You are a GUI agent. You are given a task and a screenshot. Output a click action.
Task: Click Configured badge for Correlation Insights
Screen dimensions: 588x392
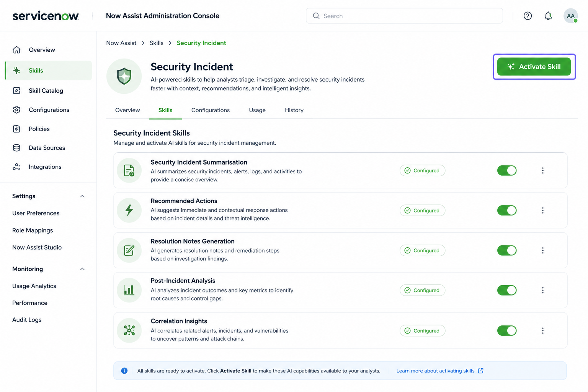(422, 330)
